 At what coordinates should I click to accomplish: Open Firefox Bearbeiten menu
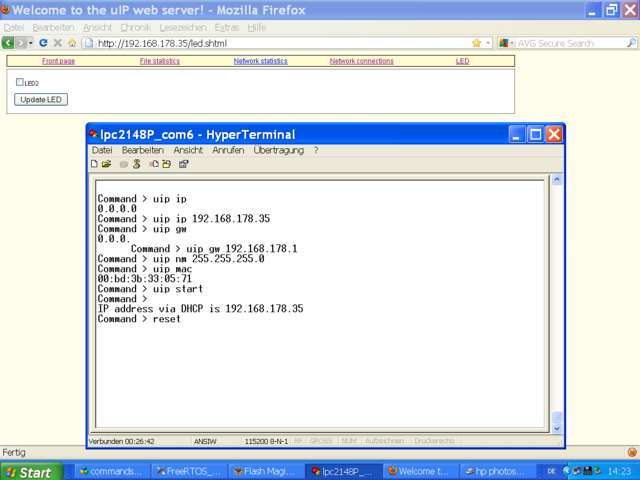[x=53, y=28]
